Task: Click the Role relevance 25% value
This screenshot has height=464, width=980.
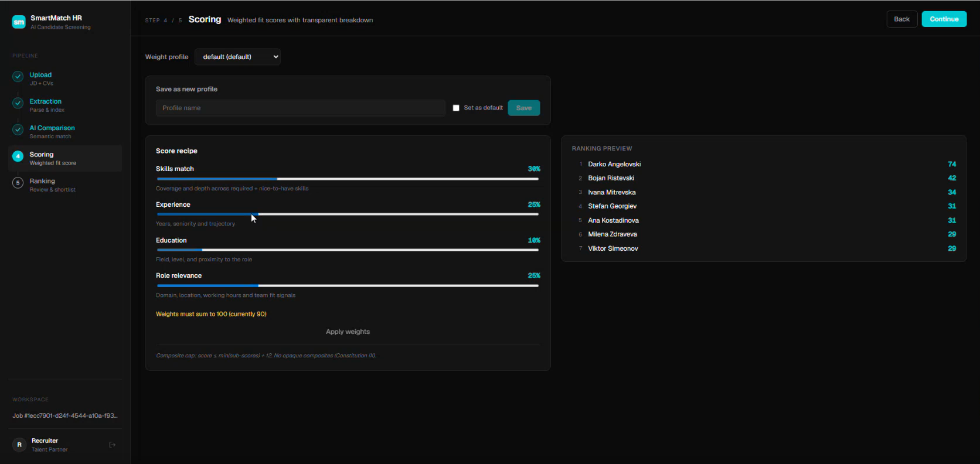Action: pos(534,275)
